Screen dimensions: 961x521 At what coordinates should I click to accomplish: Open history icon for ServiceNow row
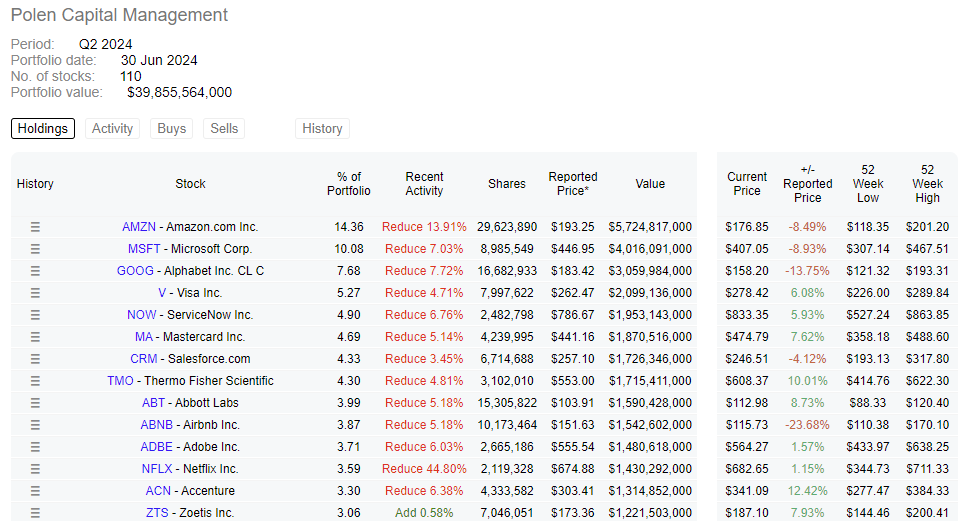point(36,315)
